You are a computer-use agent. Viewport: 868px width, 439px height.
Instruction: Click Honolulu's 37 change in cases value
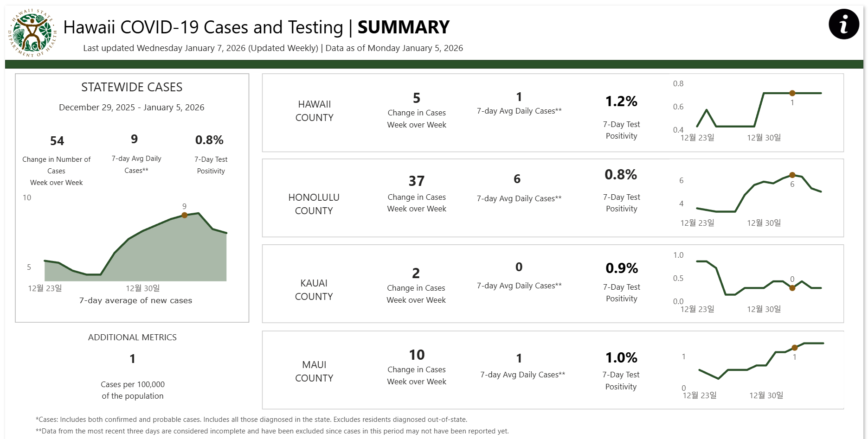coord(417,181)
